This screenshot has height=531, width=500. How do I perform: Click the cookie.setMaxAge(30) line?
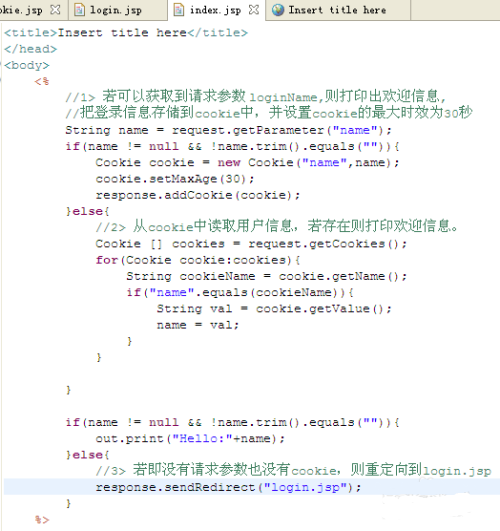174,179
